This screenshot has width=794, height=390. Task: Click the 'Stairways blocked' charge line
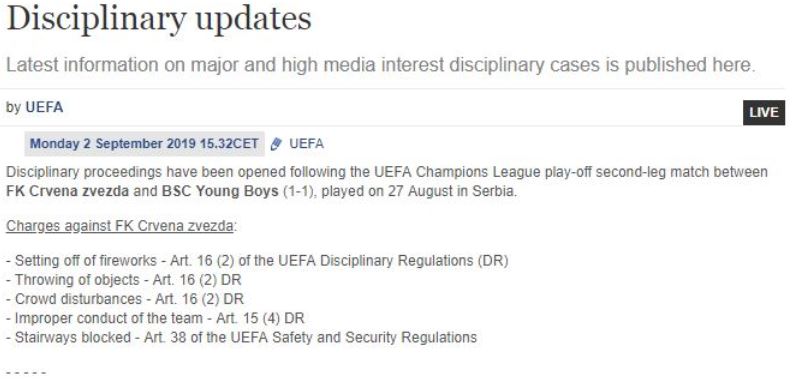[242, 337]
